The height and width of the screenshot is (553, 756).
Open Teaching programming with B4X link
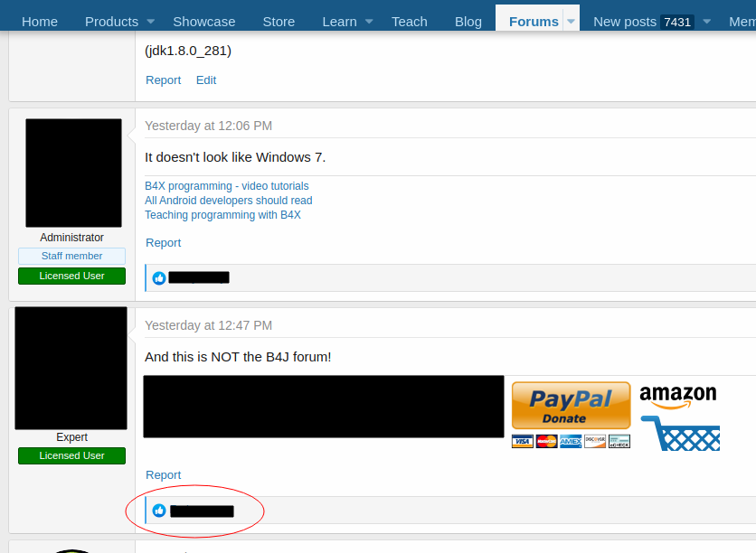coord(222,215)
